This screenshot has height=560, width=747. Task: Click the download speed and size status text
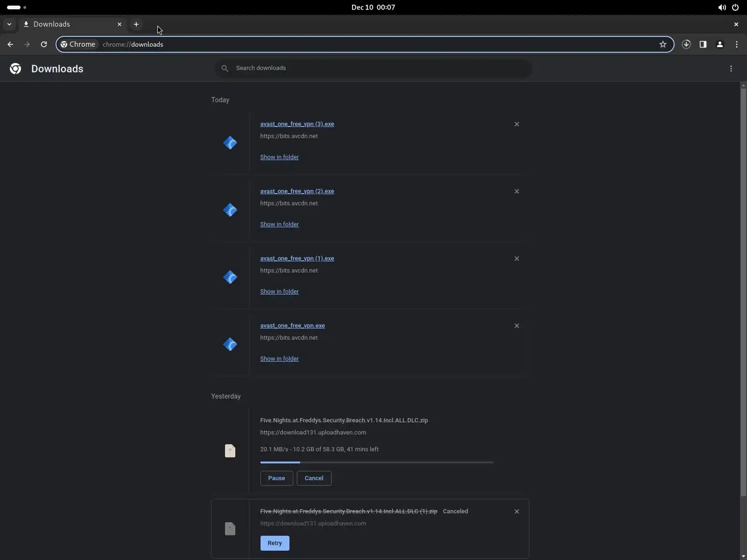pos(319,449)
